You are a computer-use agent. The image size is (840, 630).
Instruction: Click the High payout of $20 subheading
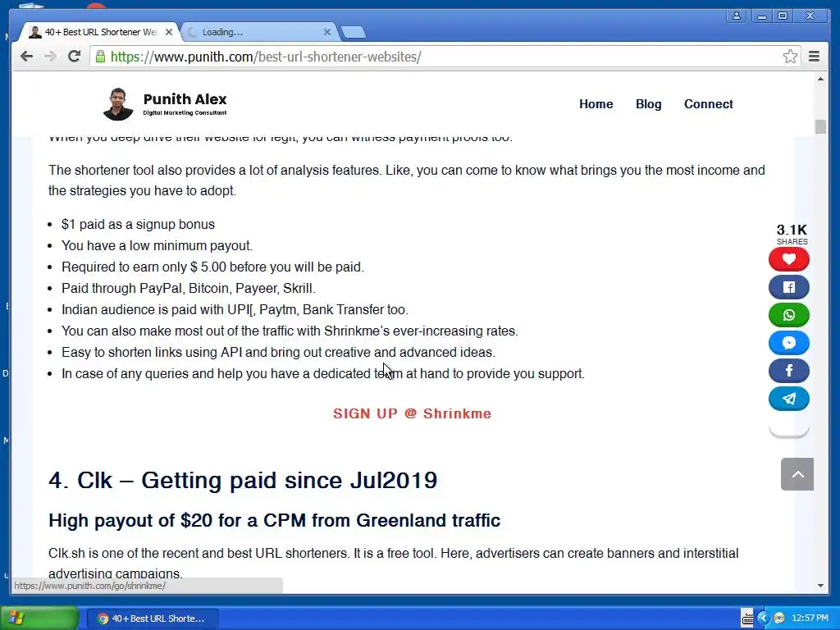click(274, 520)
